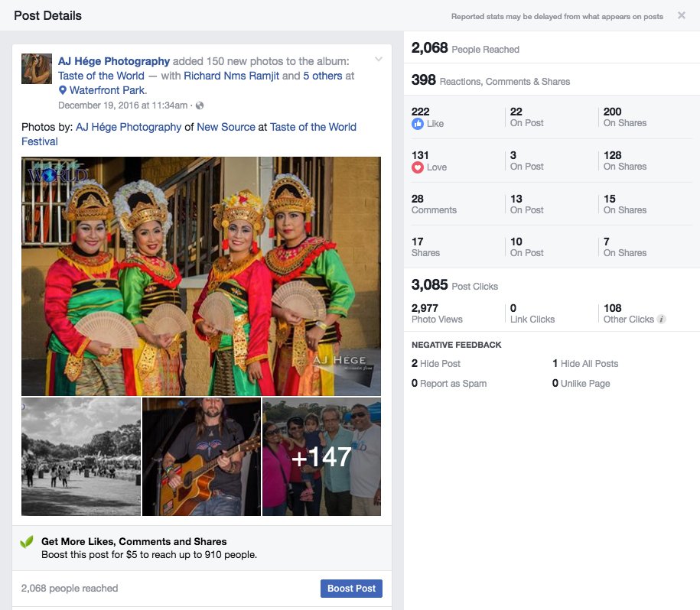Image resolution: width=700 pixels, height=610 pixels.
Task: Click the Boost Post button
Action: pos(351,589)
